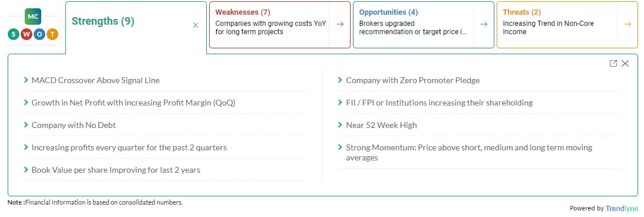The height and width of the screenshot is (217, 644).
Task: Select the red W circle icon
Action: tap(27, 35)
